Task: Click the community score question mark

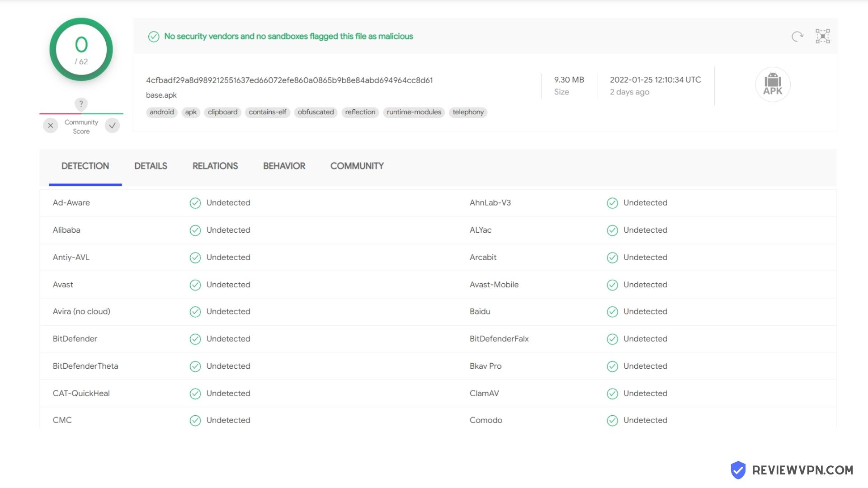Action: point(81,103)
